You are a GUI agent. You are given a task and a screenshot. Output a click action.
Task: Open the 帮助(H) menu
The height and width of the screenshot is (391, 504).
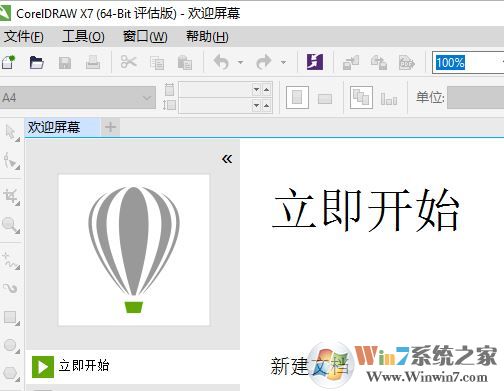click(207, 36)
